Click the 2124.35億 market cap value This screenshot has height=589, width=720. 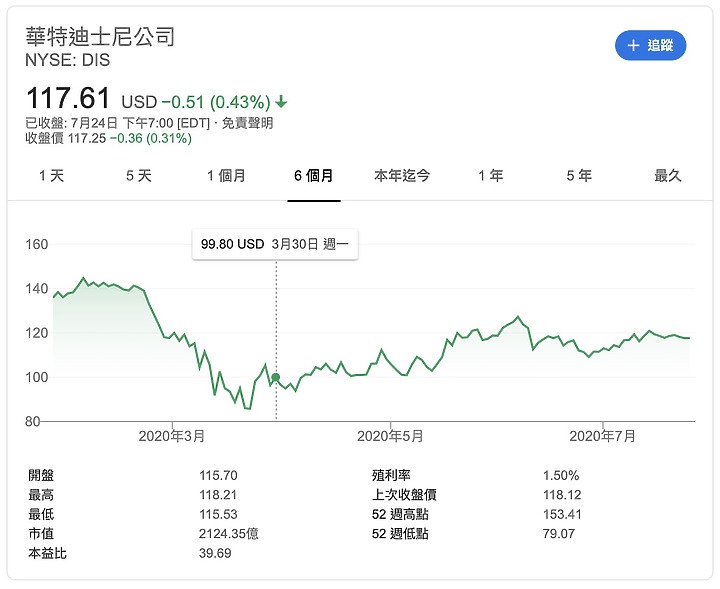(229, 533)
